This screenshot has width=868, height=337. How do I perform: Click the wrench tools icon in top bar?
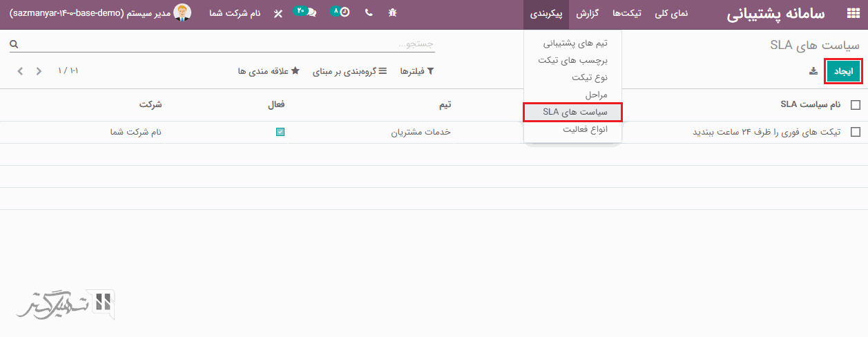[278, 13]
